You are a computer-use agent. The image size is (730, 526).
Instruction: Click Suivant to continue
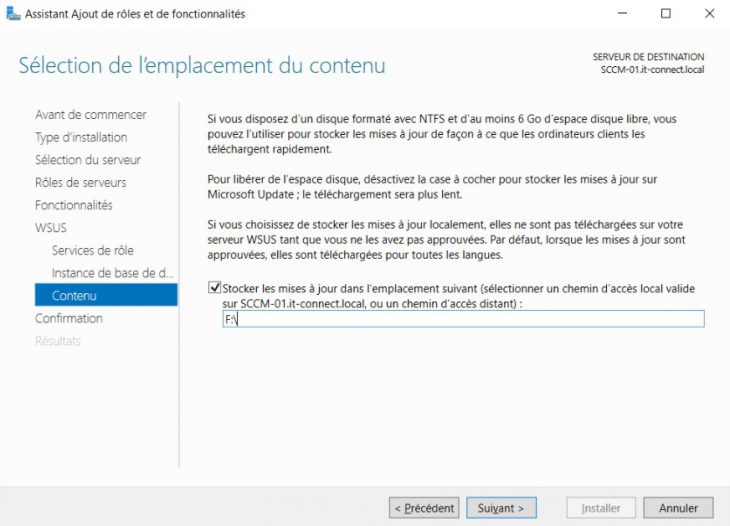[501, 508]
